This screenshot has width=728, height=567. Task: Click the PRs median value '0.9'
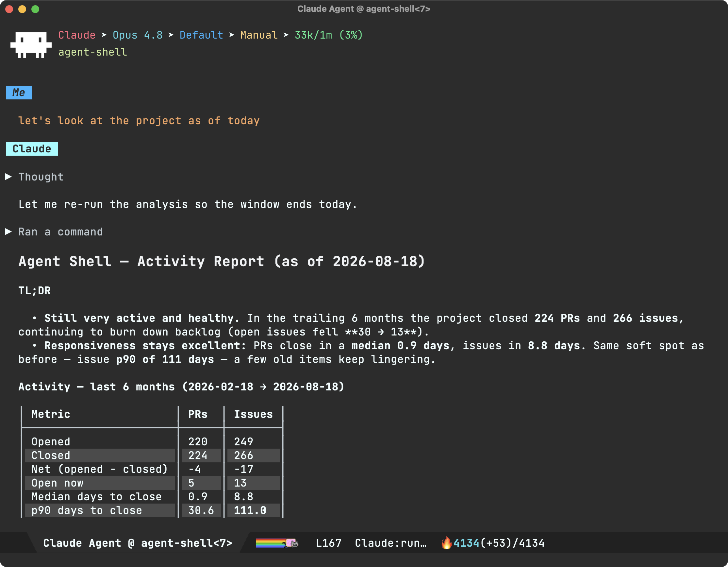(x=198, y=497)
